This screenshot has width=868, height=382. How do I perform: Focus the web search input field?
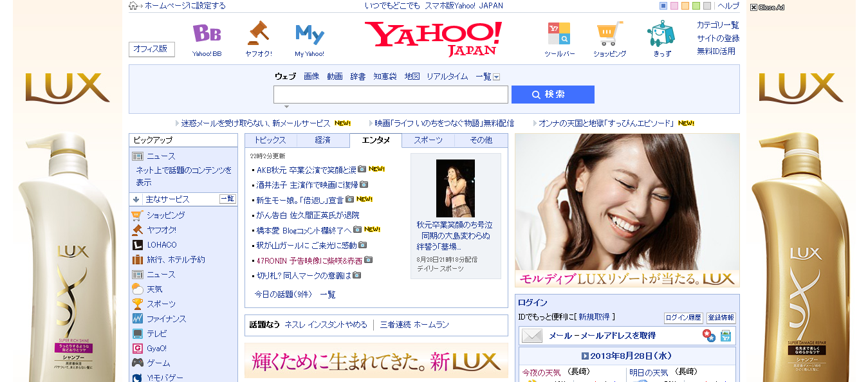[x=391, y=95]
